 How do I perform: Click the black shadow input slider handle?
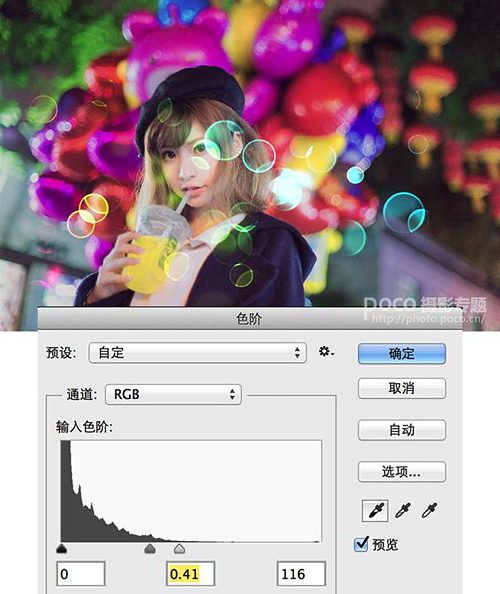pos(61,548)
